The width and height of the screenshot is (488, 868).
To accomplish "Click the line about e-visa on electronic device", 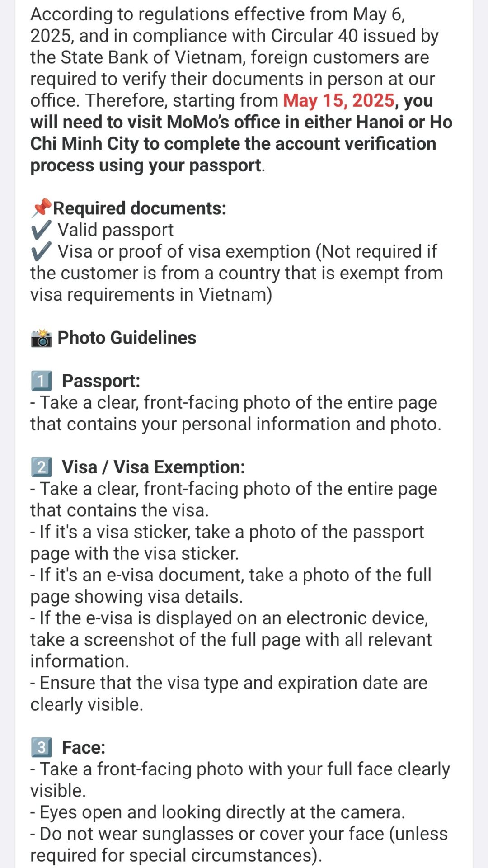I will point(231,640).
